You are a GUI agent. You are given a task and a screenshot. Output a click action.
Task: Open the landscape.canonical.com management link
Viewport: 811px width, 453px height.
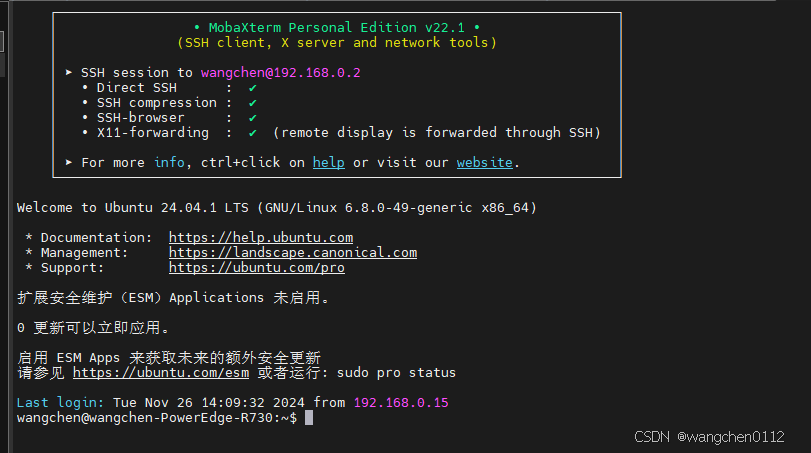(293, 252)
